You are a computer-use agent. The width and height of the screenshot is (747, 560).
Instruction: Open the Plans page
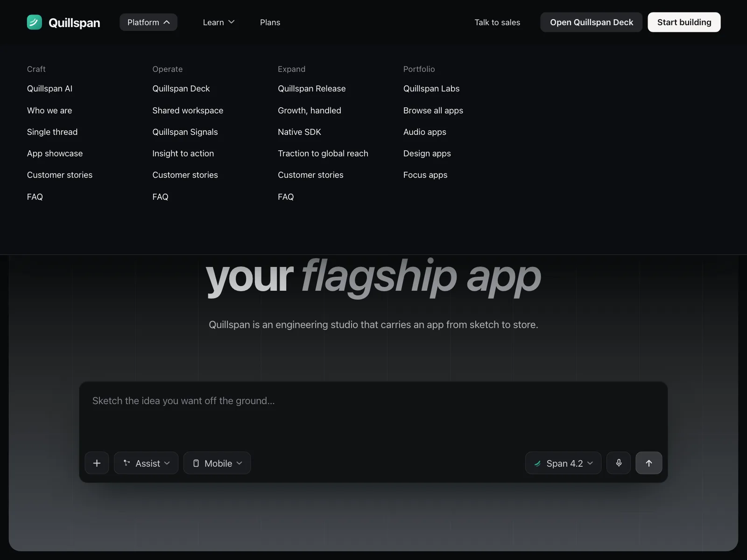tap(270, 22)
